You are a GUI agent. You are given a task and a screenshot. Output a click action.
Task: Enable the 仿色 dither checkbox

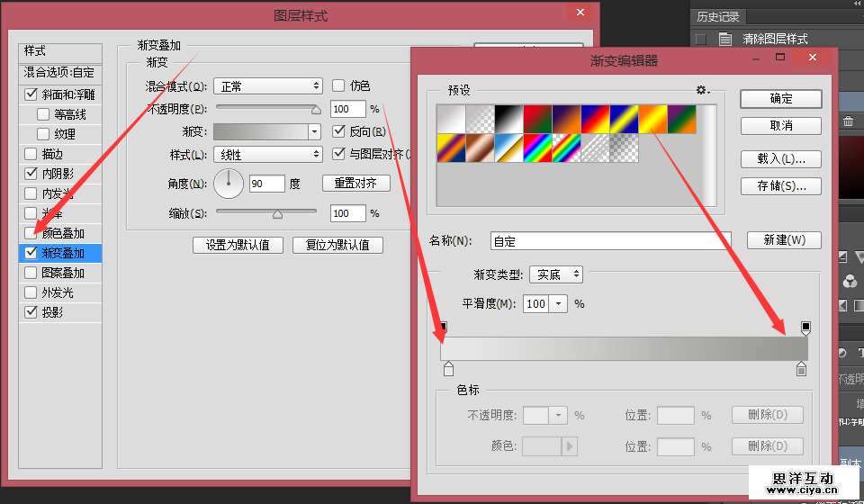pyautogui.click(x=338, y=85)
